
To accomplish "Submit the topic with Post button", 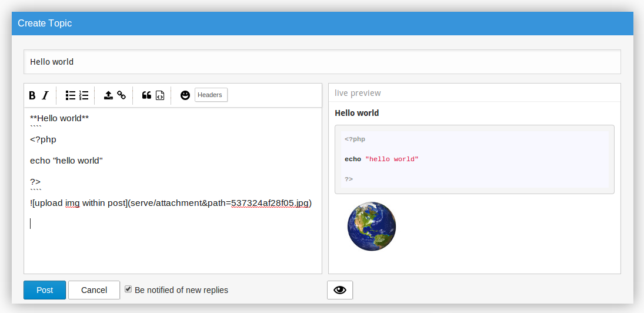I will pos(45,290).
